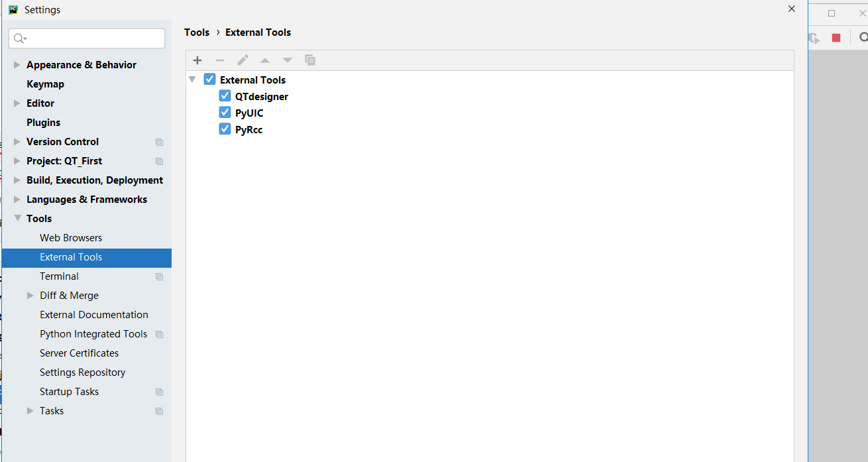Expand the Diff & Merge node
The image size is (868, 462).
pos(30,296)
